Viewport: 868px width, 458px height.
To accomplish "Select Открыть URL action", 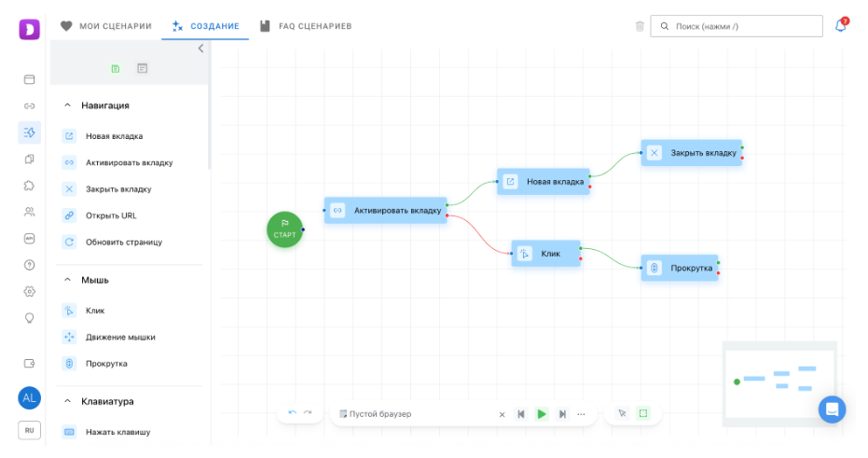I will tap(111, 215).
